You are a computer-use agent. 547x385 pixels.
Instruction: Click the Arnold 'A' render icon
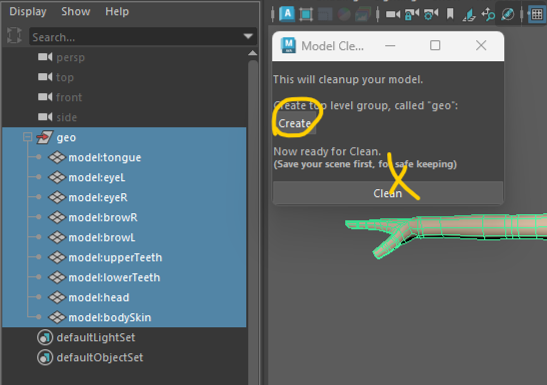[x=287, y=14]
